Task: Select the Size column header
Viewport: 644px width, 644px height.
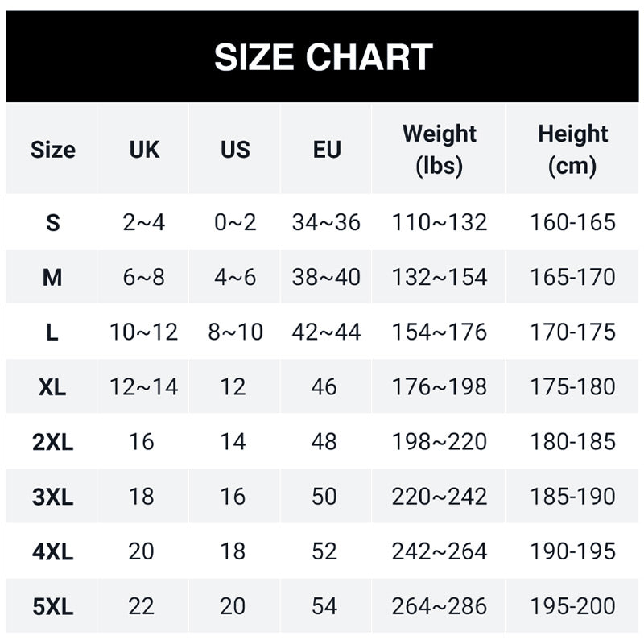Action: (x=53, y=150)
